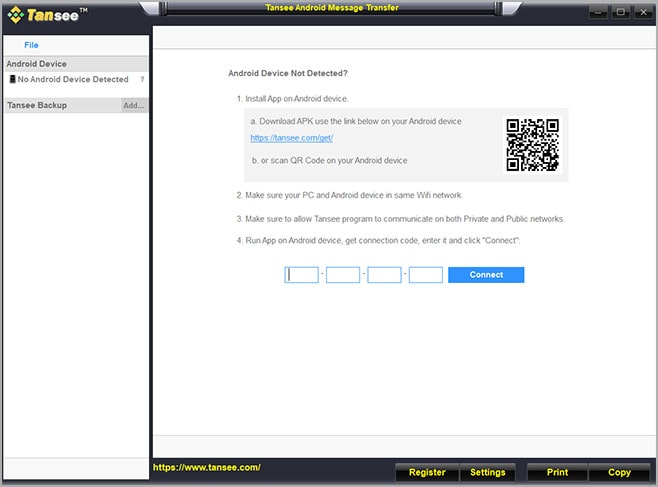Viewport: 658px width, 487px height.
Task: Open the File menu
Action: [x=31, y=45]
